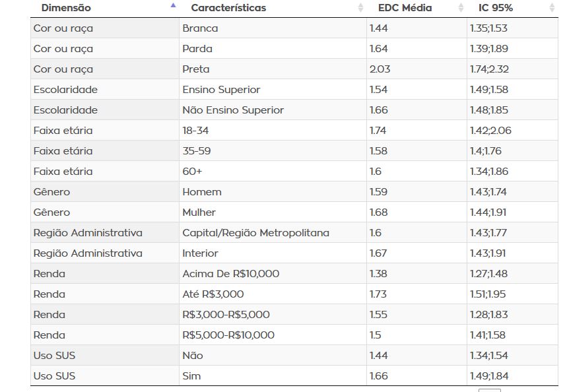Click the Características column sort arrows icon
This screenshot has height=392, width=565.
(360, 8)
